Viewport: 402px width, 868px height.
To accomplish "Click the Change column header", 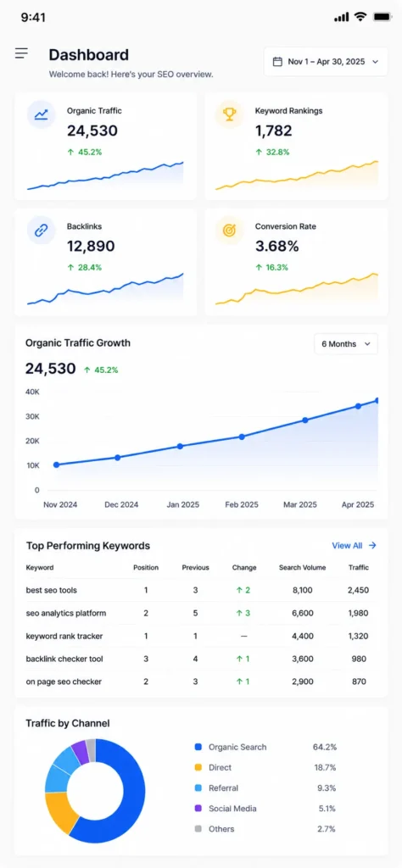I will pos(244,567).
